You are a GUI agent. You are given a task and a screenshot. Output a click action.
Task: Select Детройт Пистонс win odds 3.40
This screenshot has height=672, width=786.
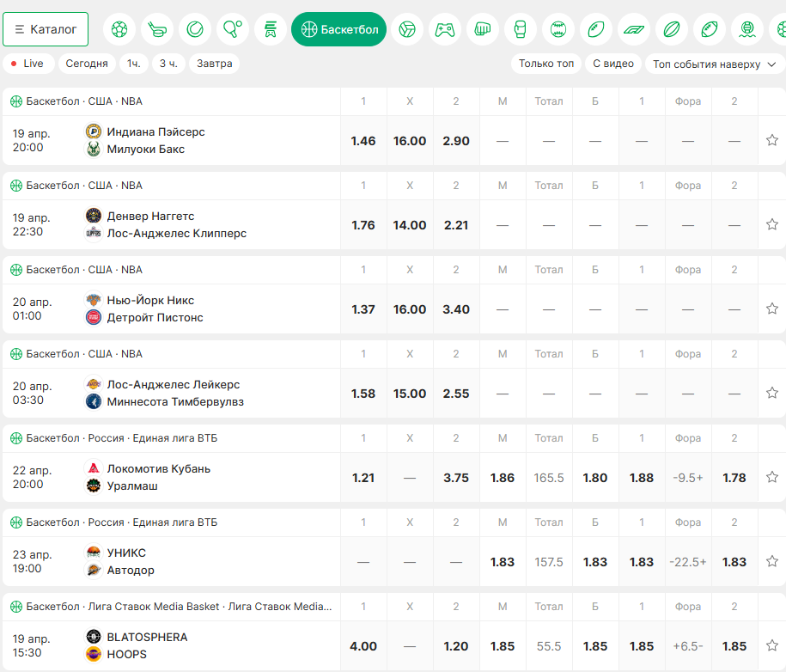[456, 309]
